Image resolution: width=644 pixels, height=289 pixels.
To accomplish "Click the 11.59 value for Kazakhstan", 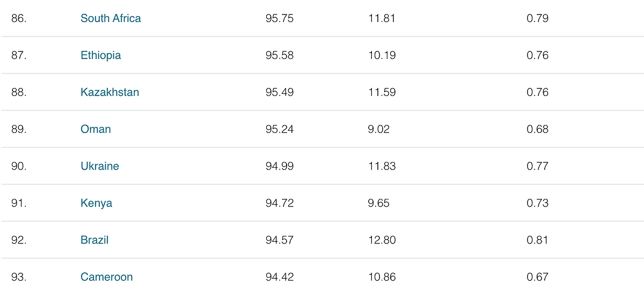I will point(382,92).
